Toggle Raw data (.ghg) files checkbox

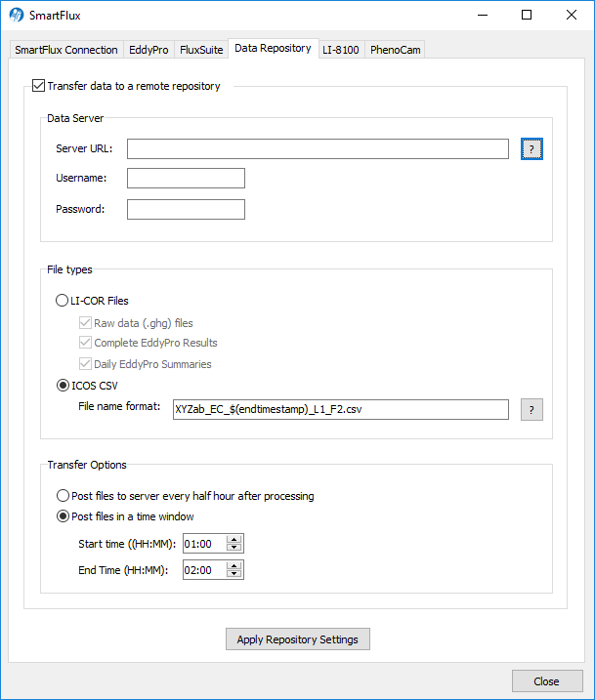tap(85, 323)
